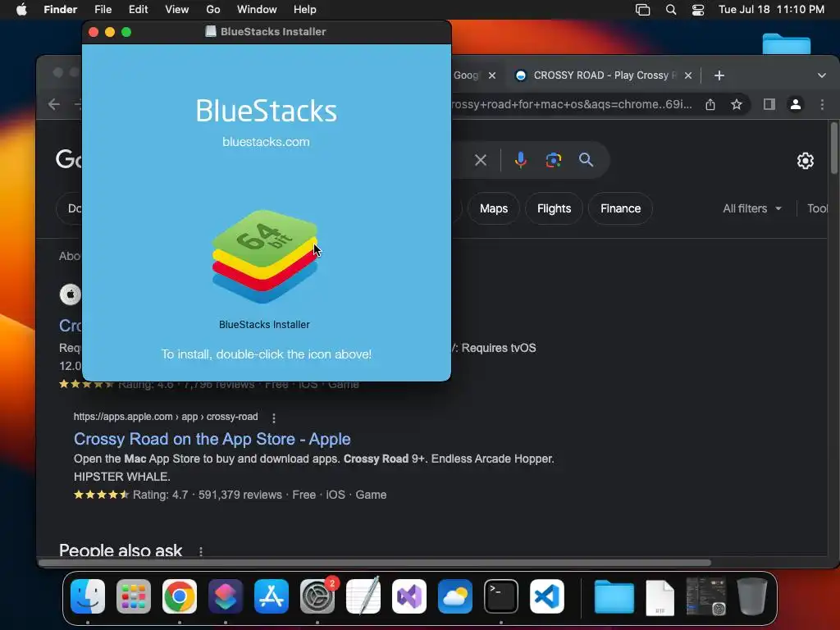This screenshot has height=630, width=840.
Task: Click the Stage Manager menu bar icon
Action: (x=642, y=10)
